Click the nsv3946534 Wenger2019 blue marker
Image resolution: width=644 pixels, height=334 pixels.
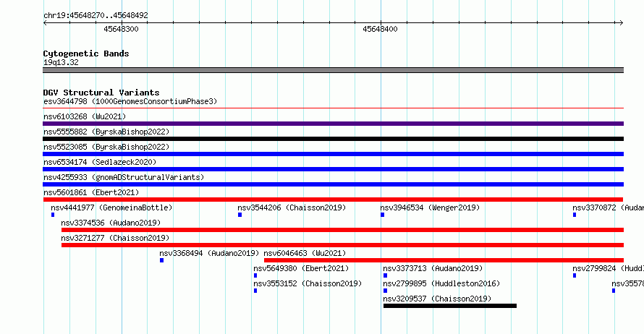point(382,215)
